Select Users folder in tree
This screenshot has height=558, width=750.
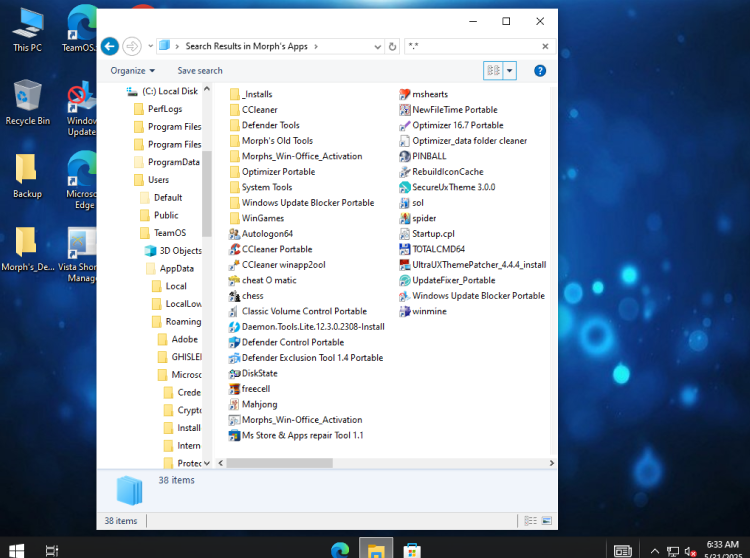tap(152, 180)
